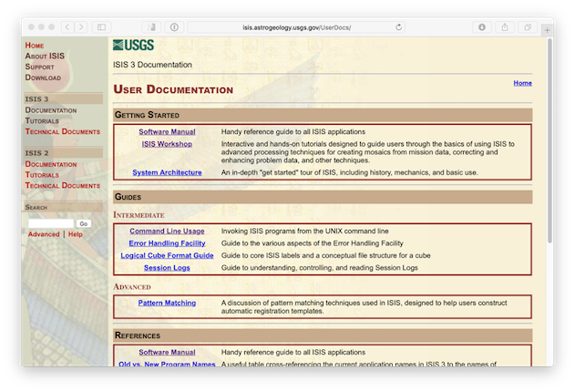
Task: Open About ISIS in sidebar
Action: tap(45, 57)
